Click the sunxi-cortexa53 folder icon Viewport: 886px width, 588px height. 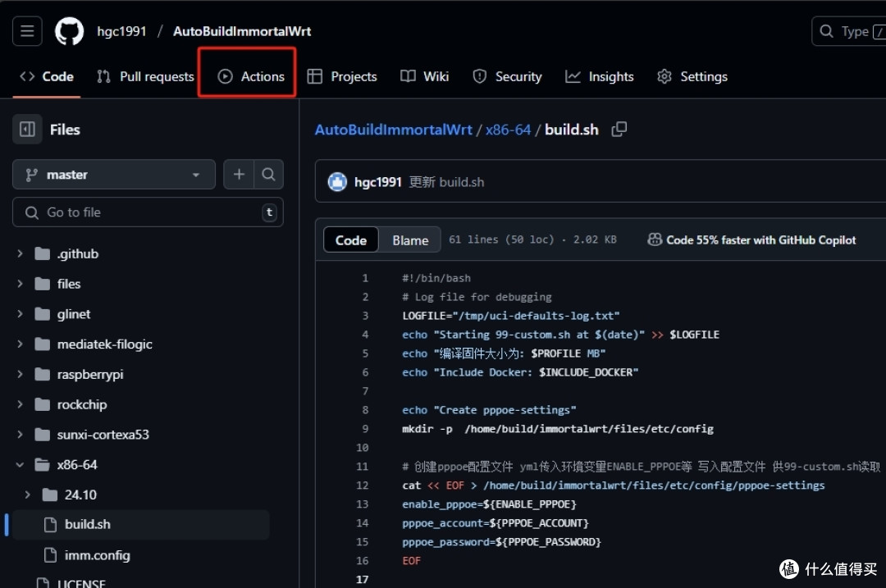tap(43, 435)
